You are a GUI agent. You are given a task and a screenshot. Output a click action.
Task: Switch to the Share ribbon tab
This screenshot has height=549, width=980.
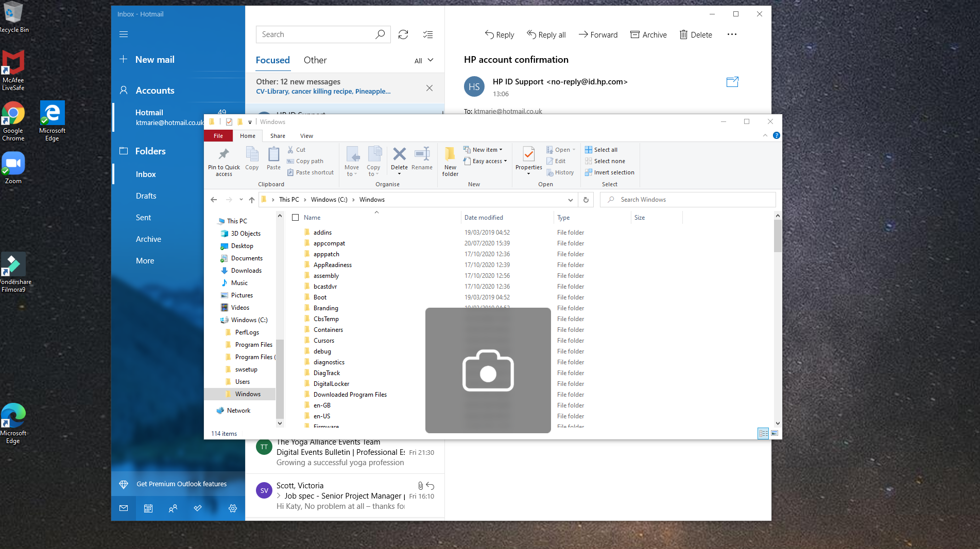278,136
